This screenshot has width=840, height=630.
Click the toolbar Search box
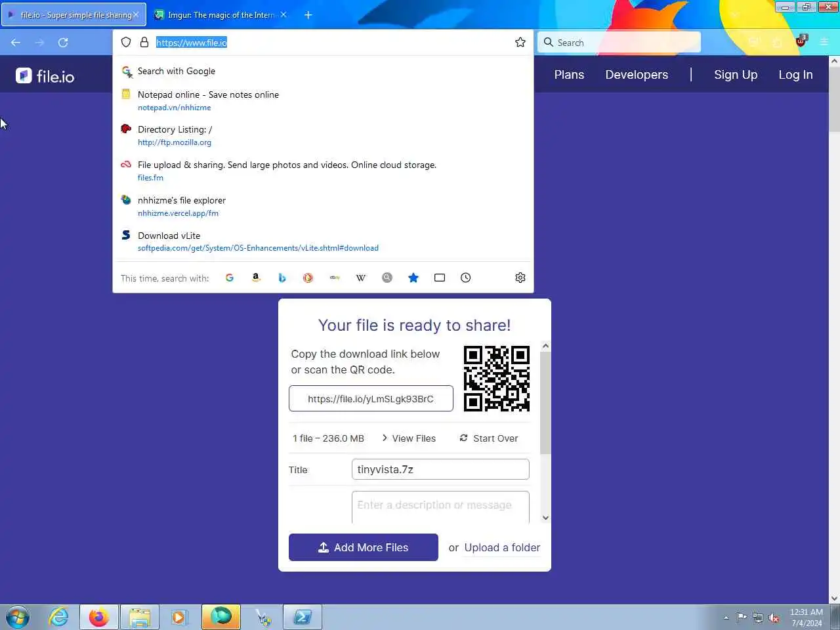point(619,43)
